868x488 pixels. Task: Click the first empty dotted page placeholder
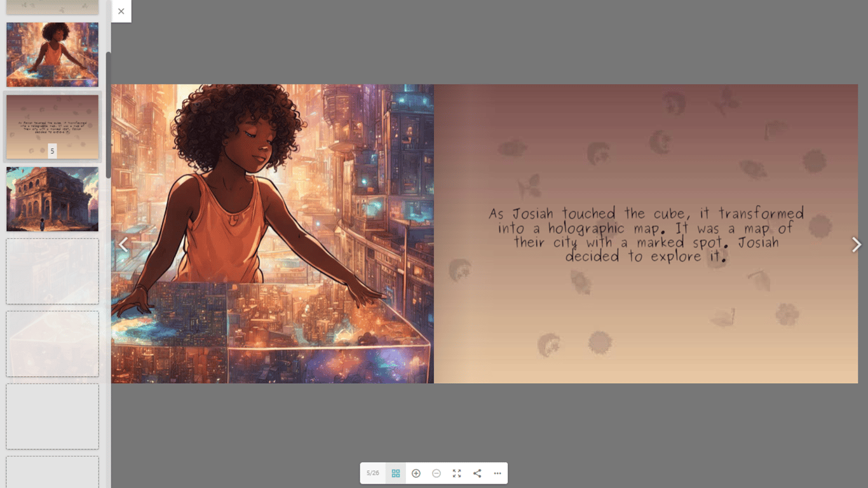pos(52,271)
